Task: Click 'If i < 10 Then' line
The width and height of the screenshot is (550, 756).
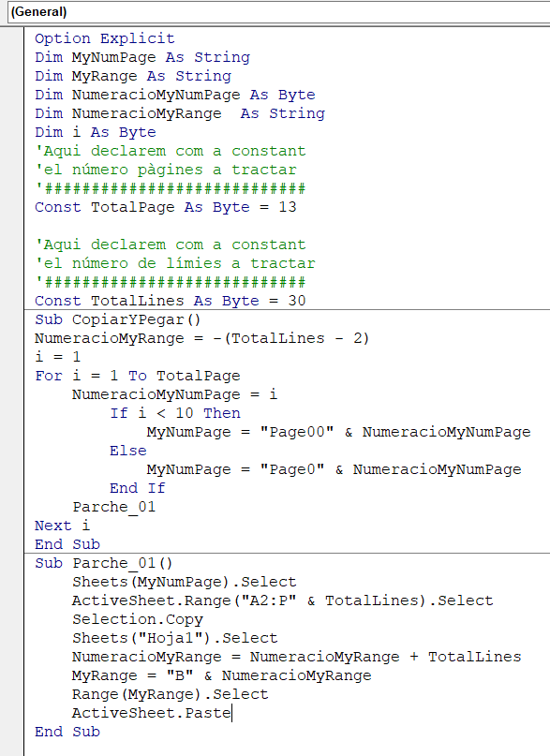Action: point(175,413)
